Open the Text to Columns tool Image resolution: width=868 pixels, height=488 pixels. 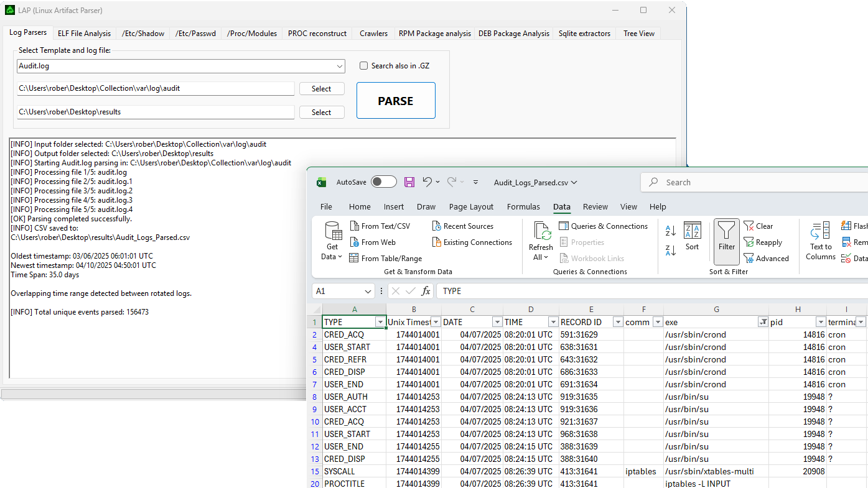(821, 232)
